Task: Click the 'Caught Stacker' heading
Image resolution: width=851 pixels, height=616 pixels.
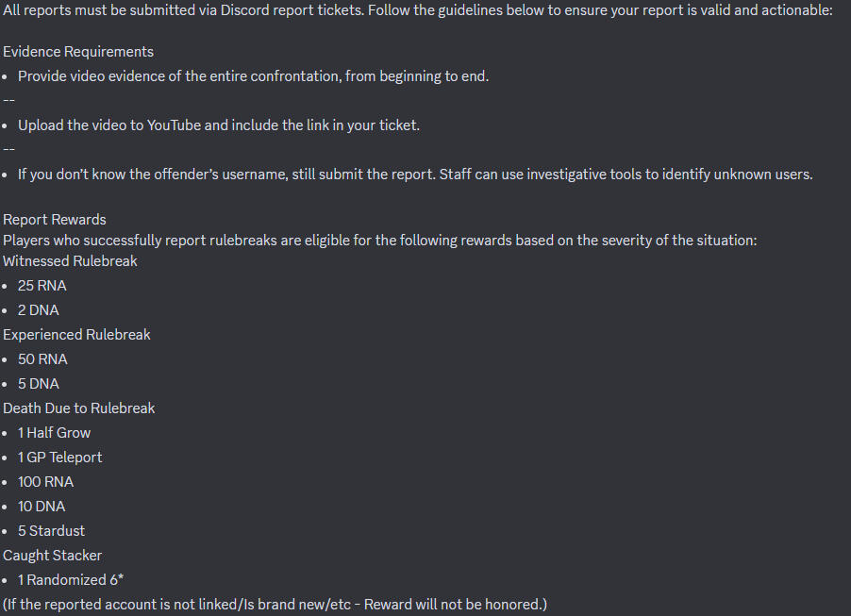Action: [52, 556]
